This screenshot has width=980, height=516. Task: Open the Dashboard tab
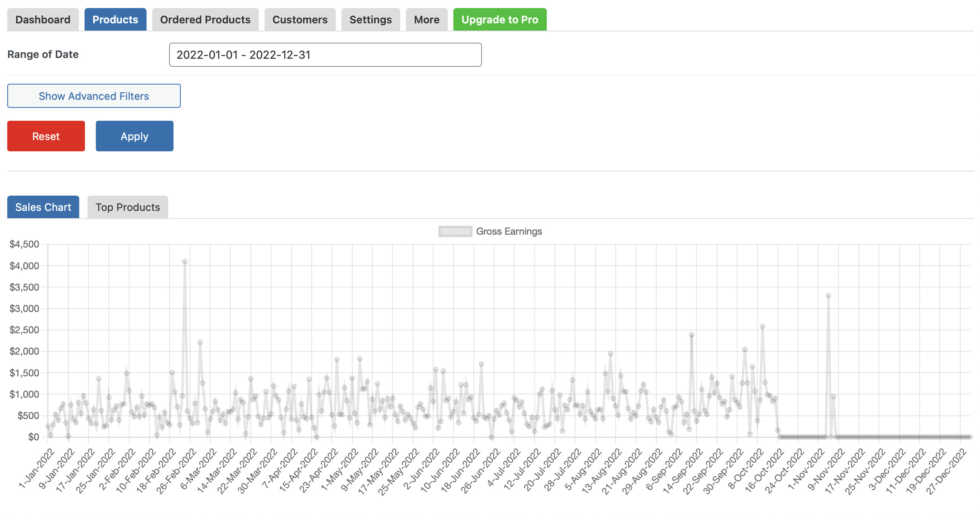43,19
